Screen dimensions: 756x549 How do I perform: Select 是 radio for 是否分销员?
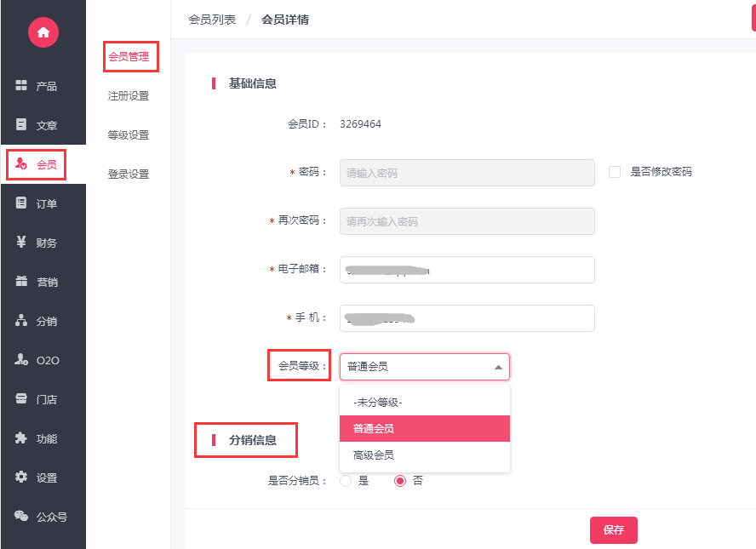pyautogui.click(x=346, y=481)
